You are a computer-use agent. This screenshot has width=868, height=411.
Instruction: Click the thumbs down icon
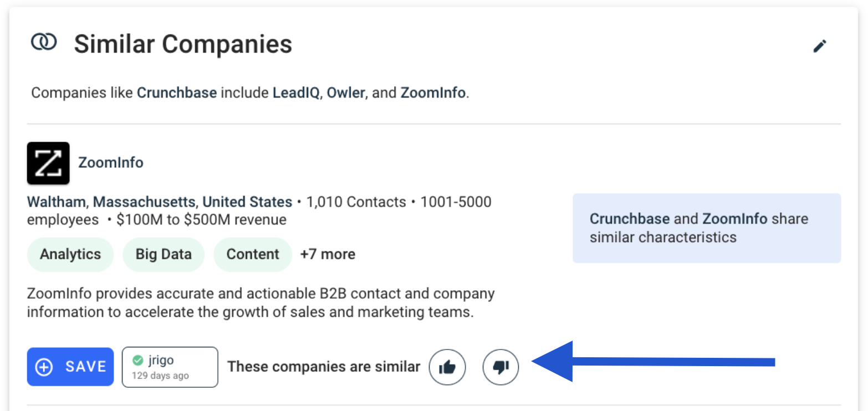tap(501, 367)
